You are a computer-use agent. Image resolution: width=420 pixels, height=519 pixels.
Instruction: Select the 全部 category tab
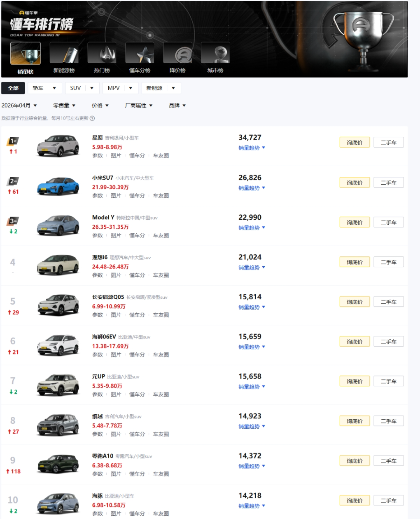(x=13, y=88)
